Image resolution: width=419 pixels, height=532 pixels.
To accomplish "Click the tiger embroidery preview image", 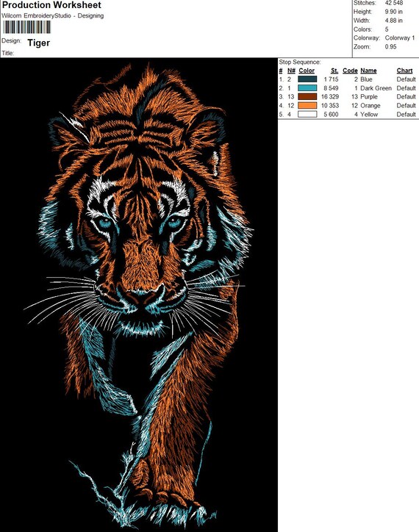I will (x=139, y=295).
